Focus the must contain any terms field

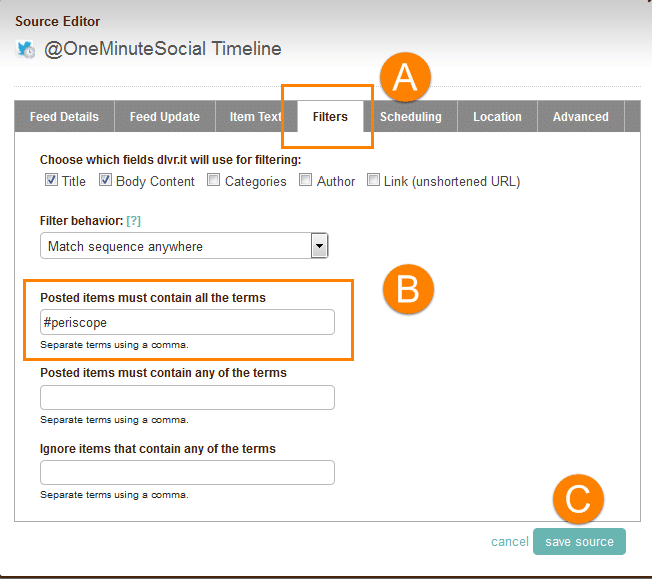coord(187,397)
